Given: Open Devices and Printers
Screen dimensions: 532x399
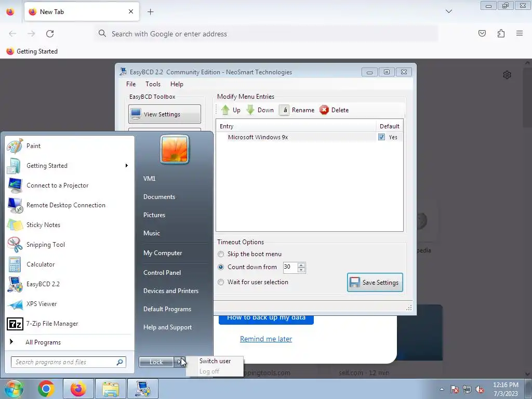Looking at the screenshot, I should click(x=171, y=291).
